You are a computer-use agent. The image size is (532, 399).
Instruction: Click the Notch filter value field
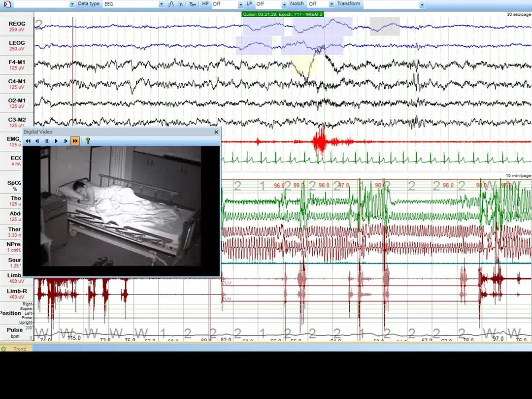point(318,4)
